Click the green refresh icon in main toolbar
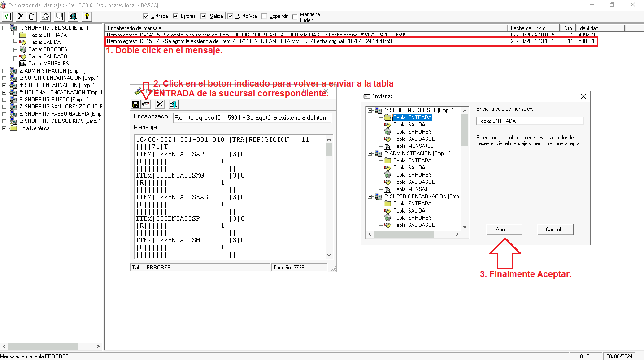 click(x=7, y=17)
